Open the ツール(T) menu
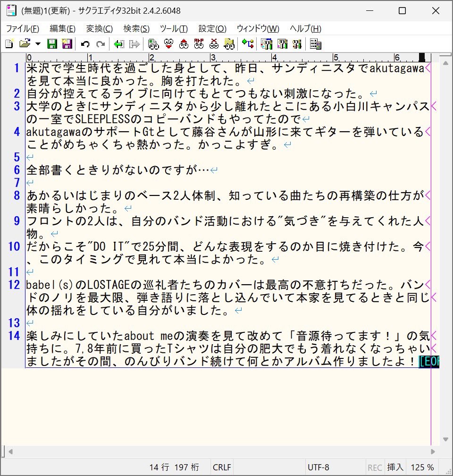Screen dimensions: 453x476 174,28
